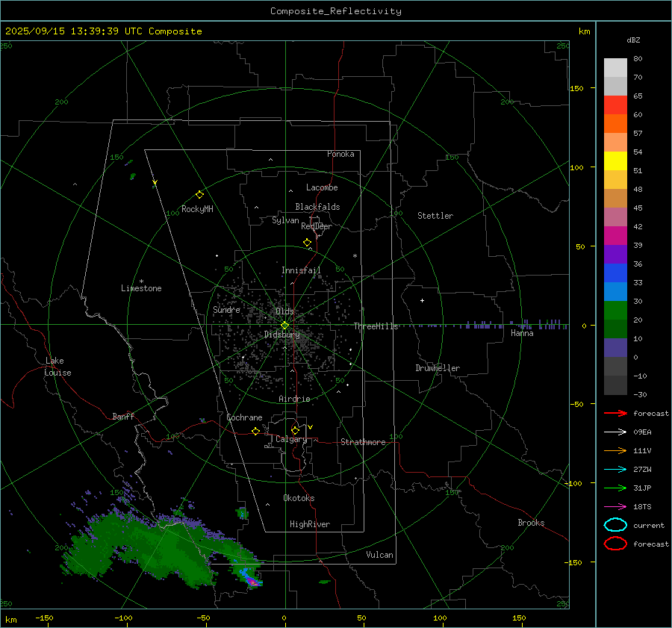
Task: Click the Ponoka label on map
Action: click(x=340, y=154)
